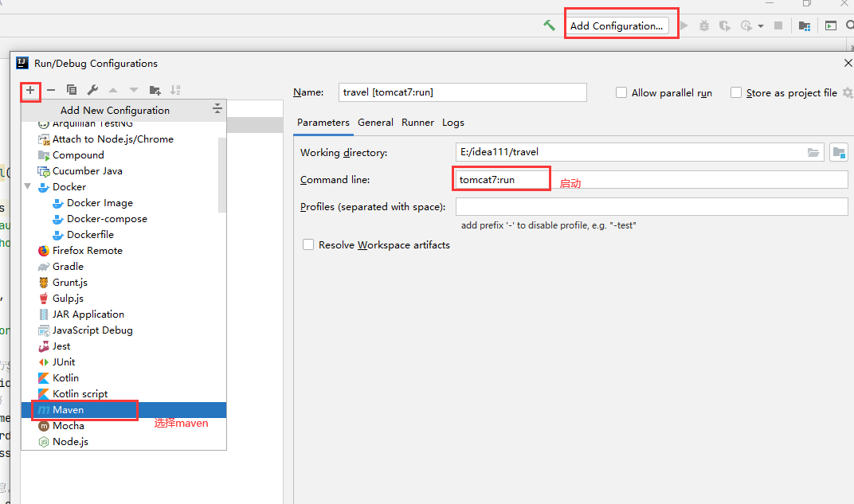854x504 pixels.
Task: Click the Name input field
Action: 462,92
